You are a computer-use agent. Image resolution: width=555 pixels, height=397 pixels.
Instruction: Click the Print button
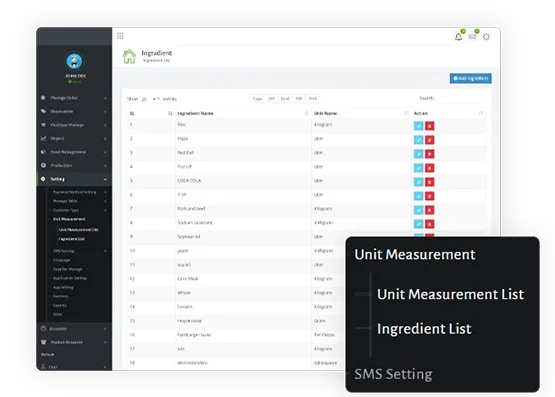tap(313, 99)
